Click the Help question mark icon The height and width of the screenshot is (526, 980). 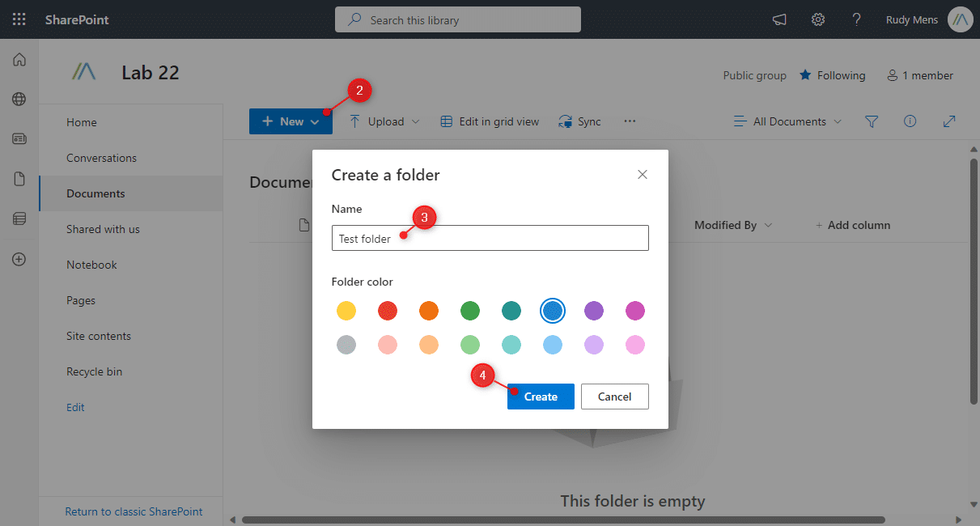(856, 19)
